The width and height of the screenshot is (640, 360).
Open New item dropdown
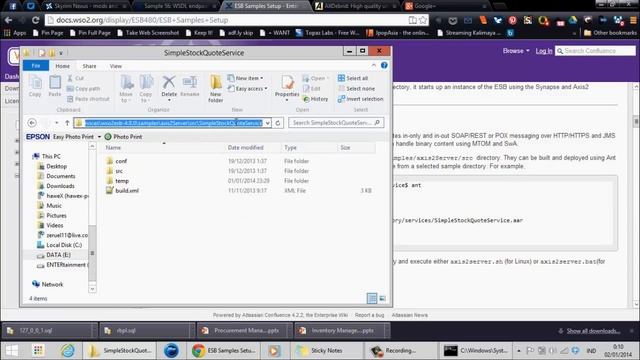click(x=246, y=78)
